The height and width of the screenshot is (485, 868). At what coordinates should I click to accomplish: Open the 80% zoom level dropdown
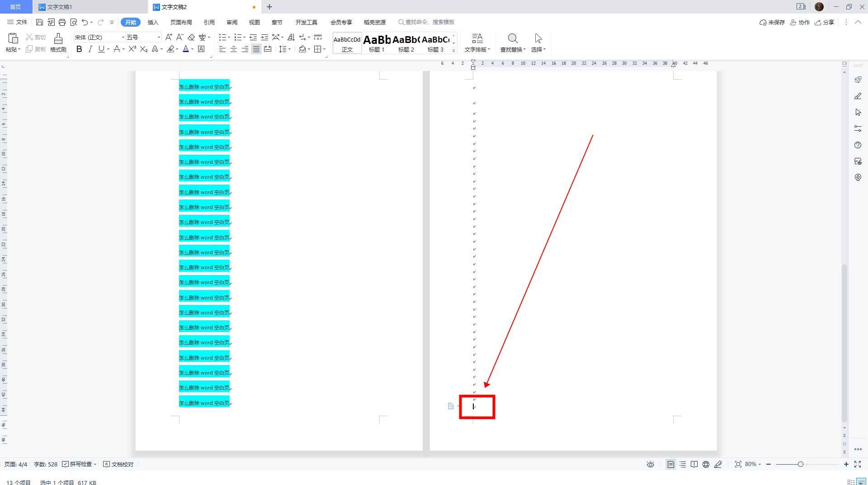click(753, 464)
